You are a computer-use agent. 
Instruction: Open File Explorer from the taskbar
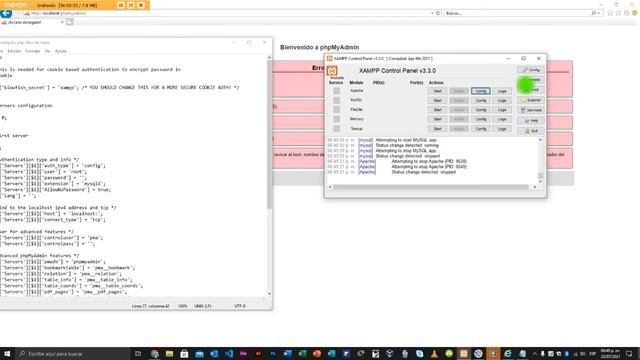pos(169,353)
